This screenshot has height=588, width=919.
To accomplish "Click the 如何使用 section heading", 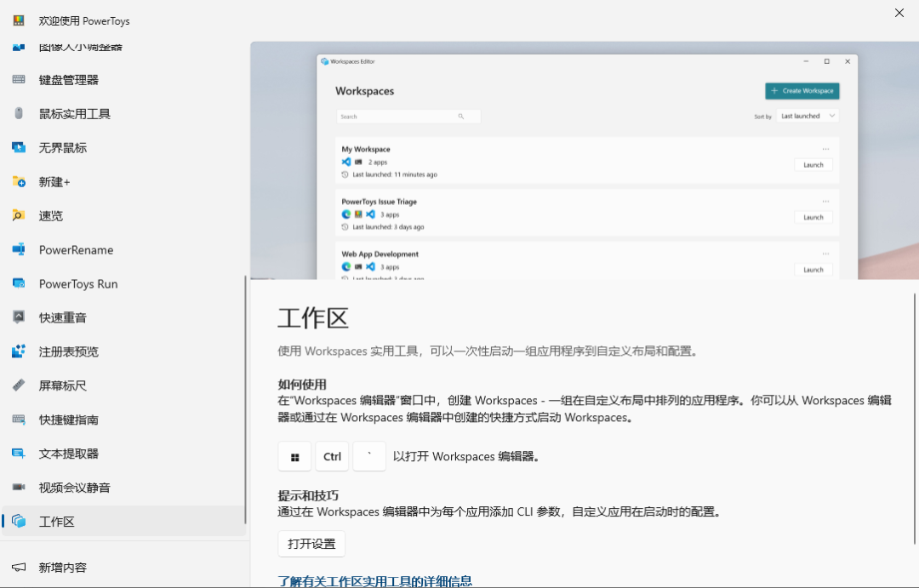I will [x=302, y=385].
